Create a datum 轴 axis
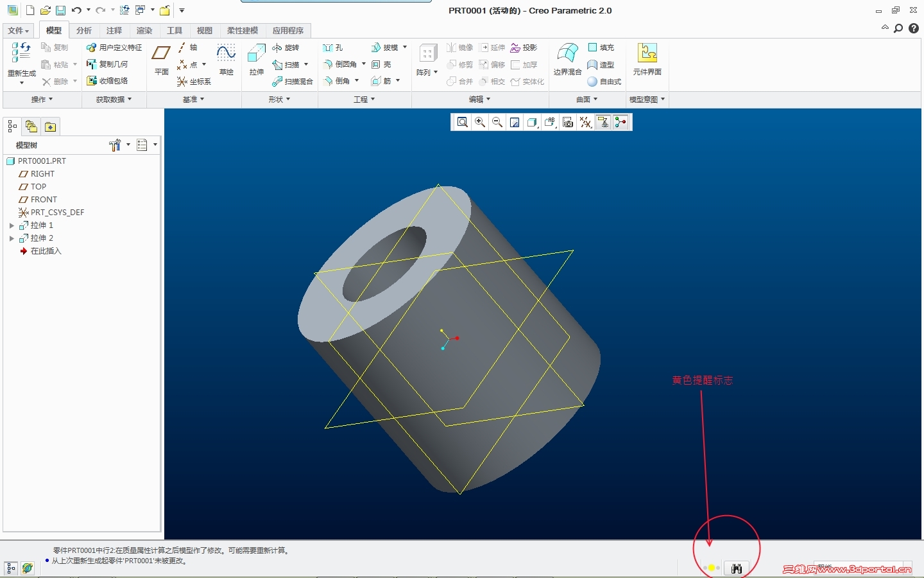The width and height of the screenshot is (924, 578). (187, 48)
